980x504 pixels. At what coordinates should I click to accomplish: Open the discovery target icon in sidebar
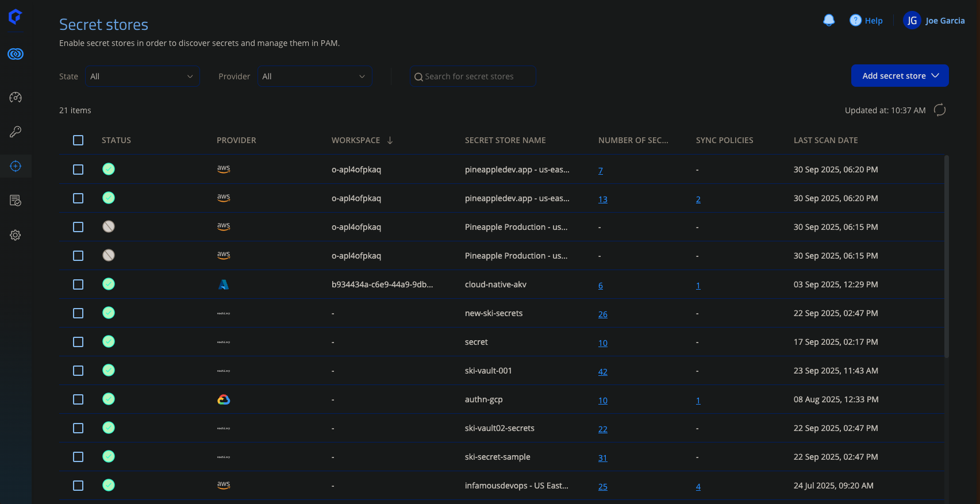(16, 166)
